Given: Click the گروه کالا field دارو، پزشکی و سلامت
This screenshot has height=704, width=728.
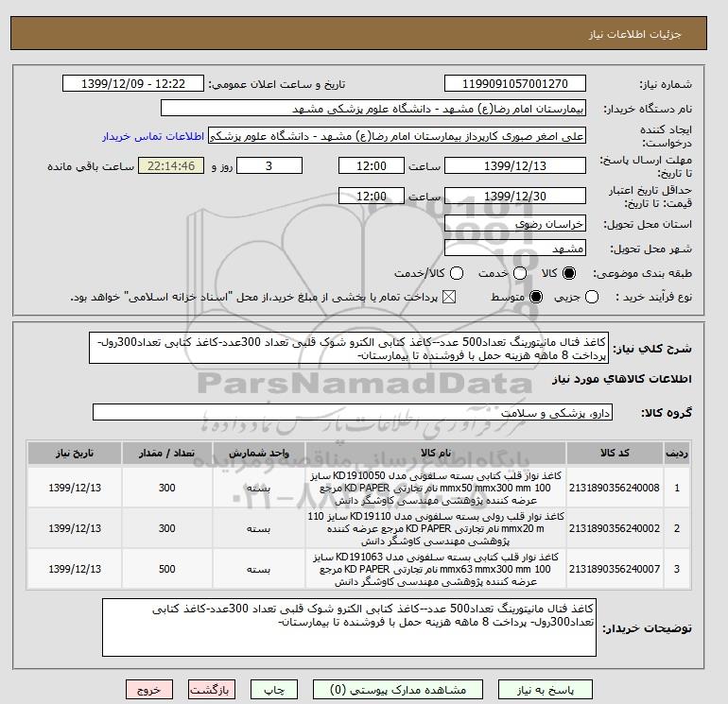Looking at the screenshot, I should tap(353, 412).
